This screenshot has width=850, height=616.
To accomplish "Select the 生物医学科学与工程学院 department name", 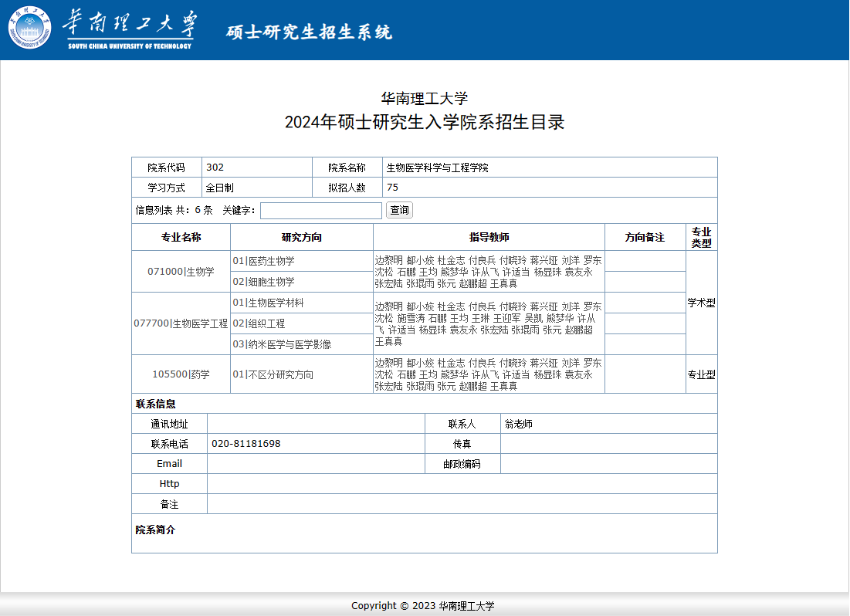I will click(x=438, y=168).
